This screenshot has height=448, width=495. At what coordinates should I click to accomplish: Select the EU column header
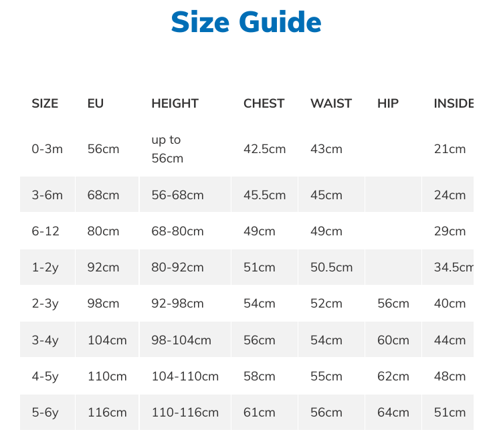[x=96, y=104]
